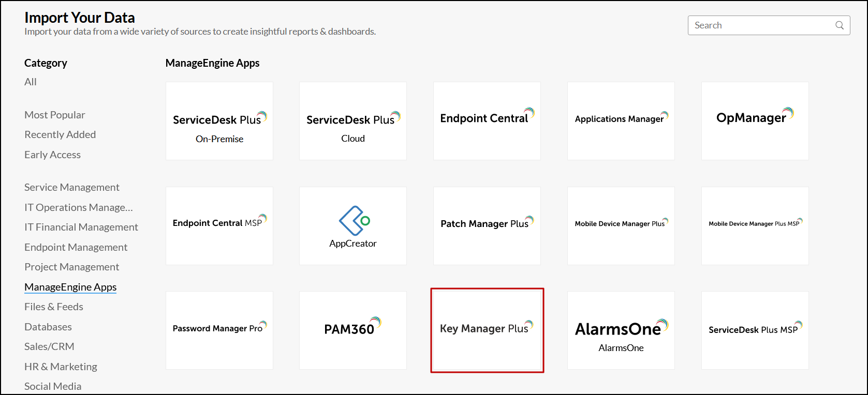The height and width of the screenshot is (395, 868).
Task: Open Files & Feeds category
Action: click(54, 307)
